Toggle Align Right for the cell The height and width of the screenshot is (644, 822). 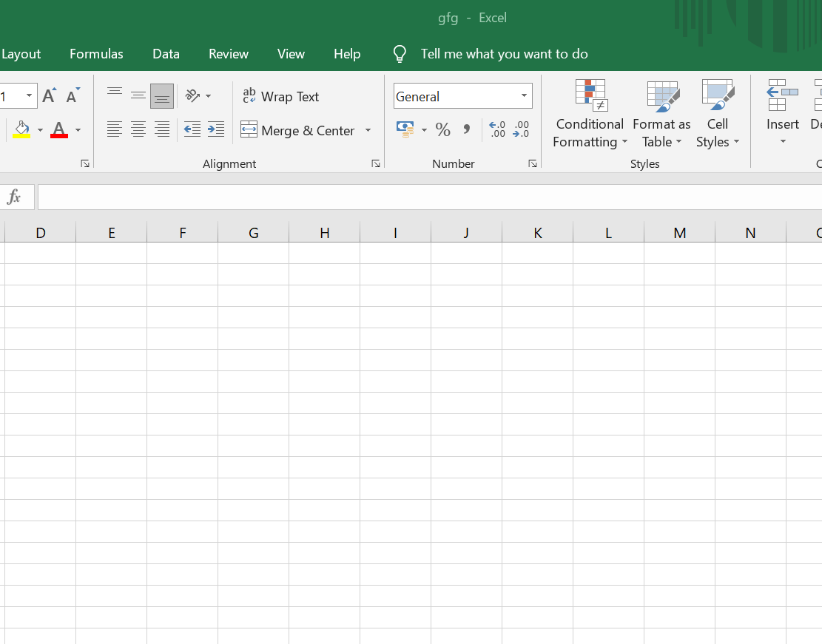(162, 130)
